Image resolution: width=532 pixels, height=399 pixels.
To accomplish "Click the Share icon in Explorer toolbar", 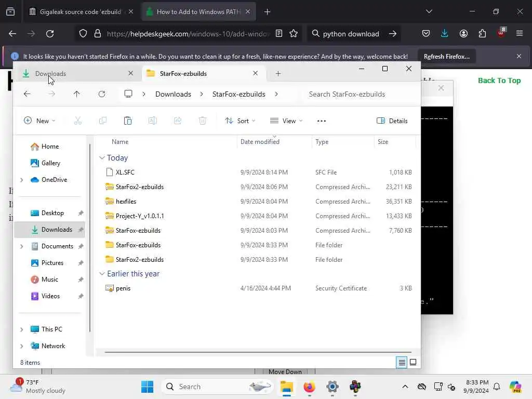I will tap(178, 121).
